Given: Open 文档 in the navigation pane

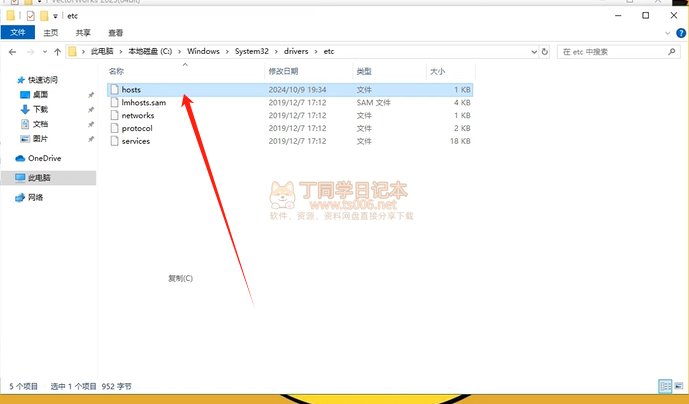Looking at the screenshot, I should tap(40, 124).
